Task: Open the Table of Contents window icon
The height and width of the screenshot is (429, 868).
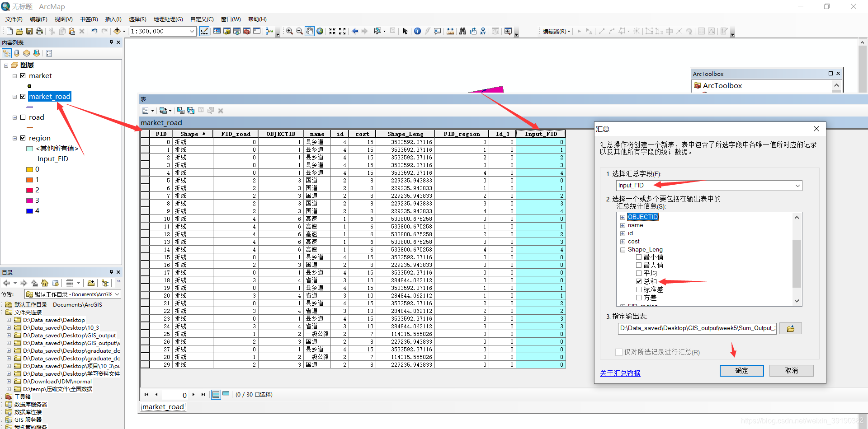Action: click(x=217, y=31)
